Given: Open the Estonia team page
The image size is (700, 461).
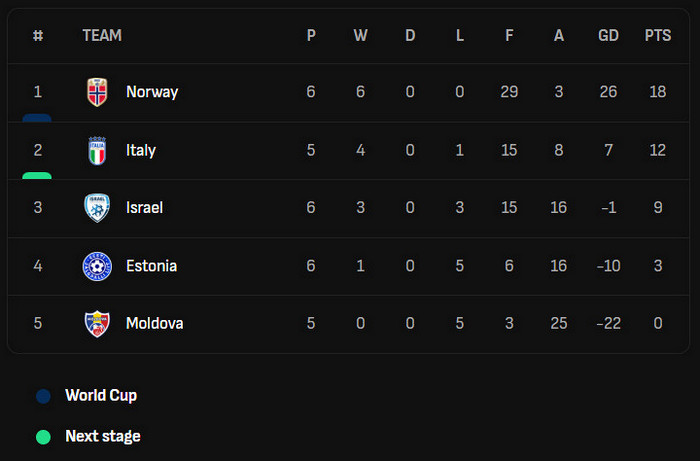Looking at the screenshot, I should [x=152, y=266].
